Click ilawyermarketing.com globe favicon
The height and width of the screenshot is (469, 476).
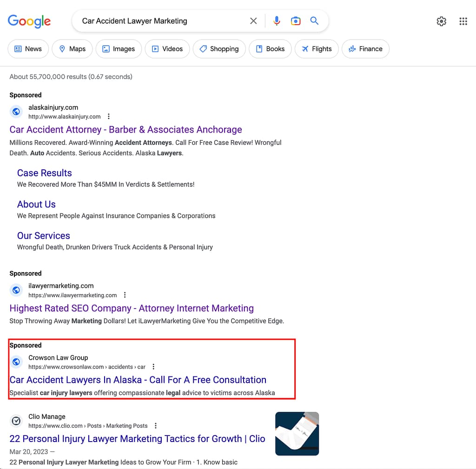[16, 290]
